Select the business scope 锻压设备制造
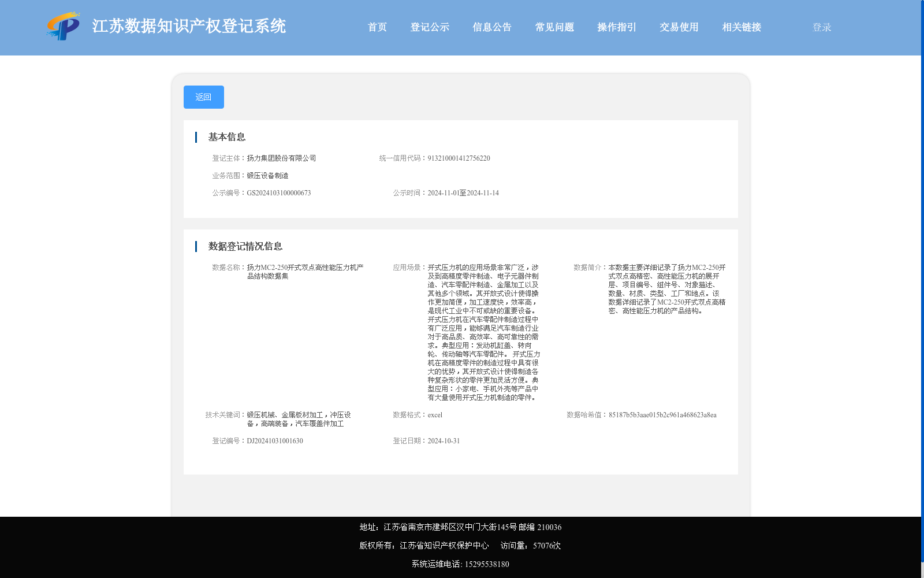 pyautogui.click(x=268, y=176)
